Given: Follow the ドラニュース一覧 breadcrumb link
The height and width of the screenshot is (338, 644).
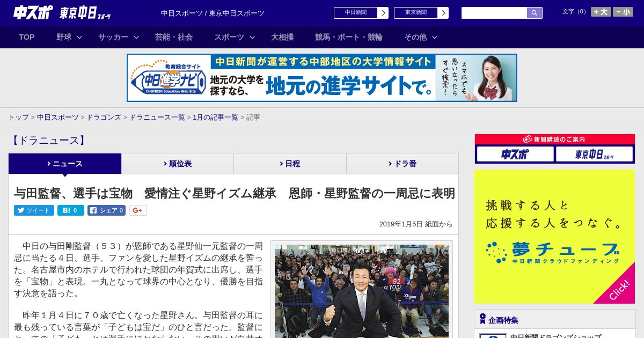Looking at the screenshot, I should (157, 117).
